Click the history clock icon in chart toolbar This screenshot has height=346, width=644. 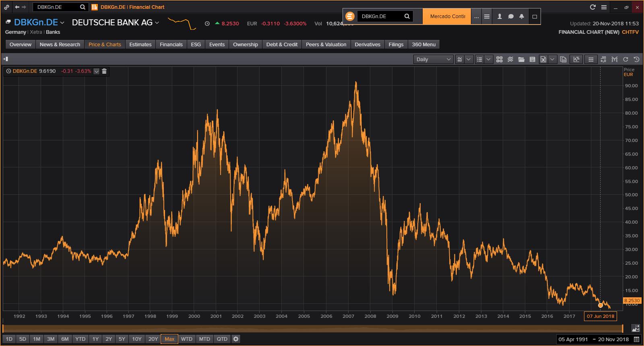[636, 59]
